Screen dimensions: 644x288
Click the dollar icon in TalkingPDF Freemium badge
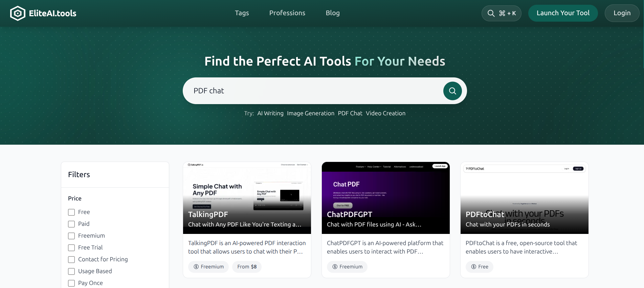pos(196,267)
